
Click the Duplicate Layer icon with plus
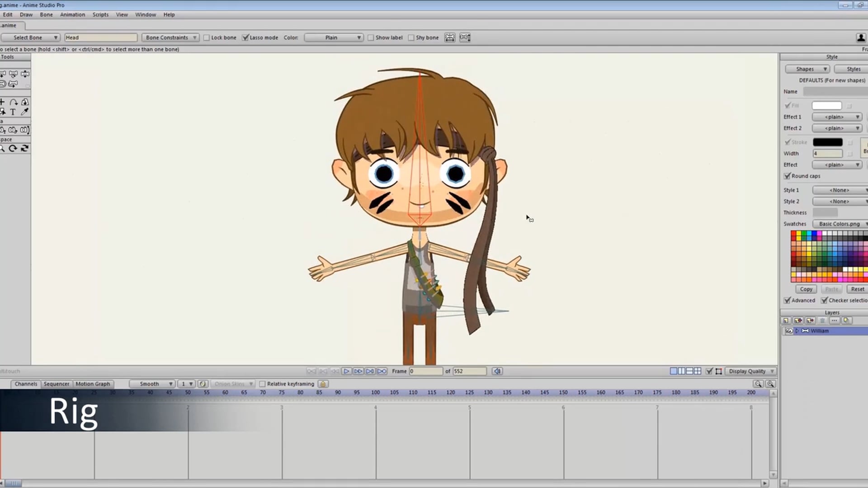click(x=798, y=320)
